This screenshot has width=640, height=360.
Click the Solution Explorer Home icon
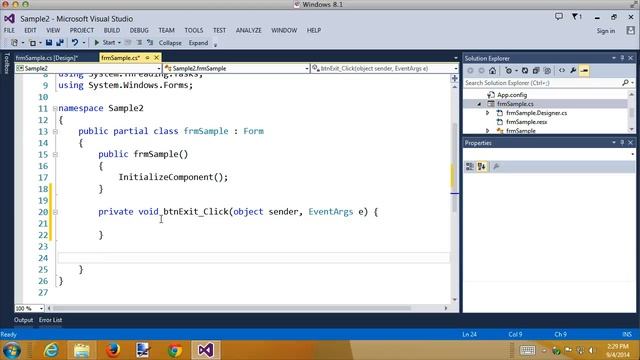click(x=493, y=71)
